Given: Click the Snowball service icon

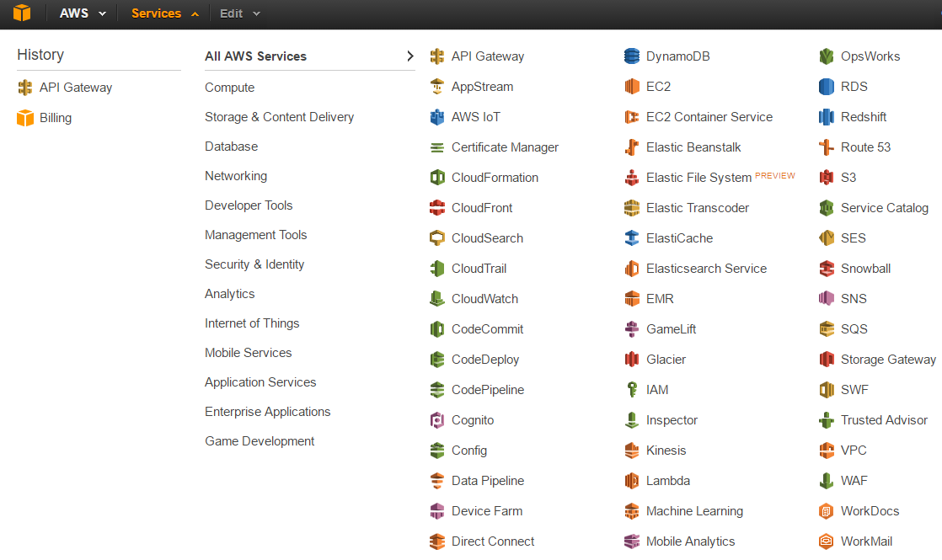Looking at the screenshot, I should 827,269.
